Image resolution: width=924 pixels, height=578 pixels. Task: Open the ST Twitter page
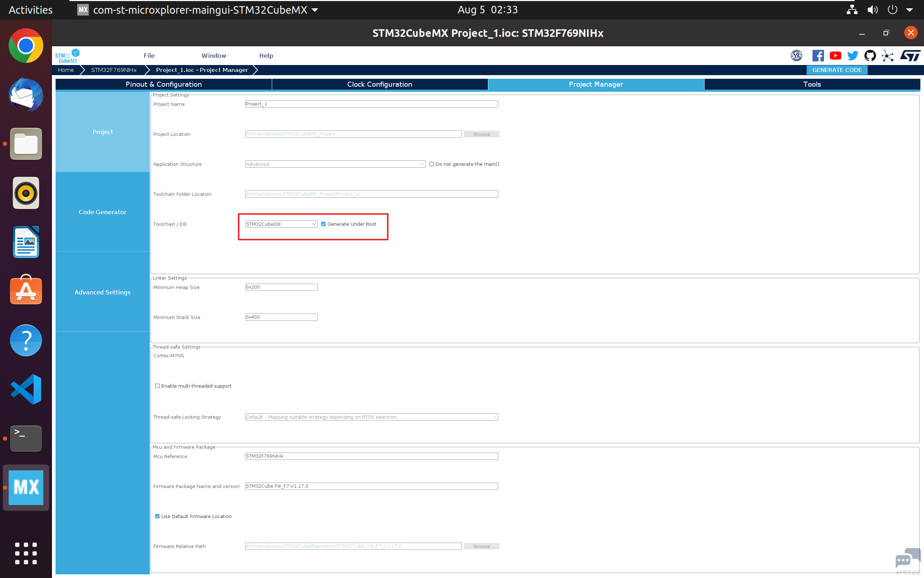[853, 56]
